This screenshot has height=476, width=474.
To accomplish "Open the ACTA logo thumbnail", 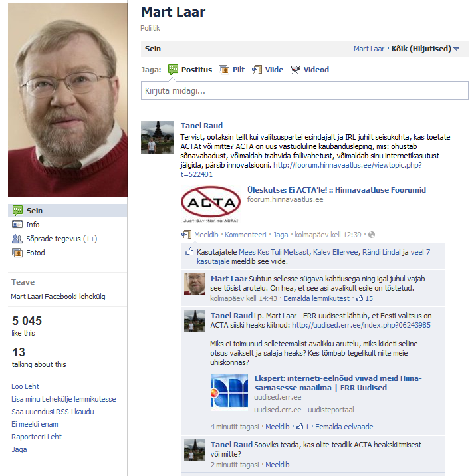I will tap(211, 204).
